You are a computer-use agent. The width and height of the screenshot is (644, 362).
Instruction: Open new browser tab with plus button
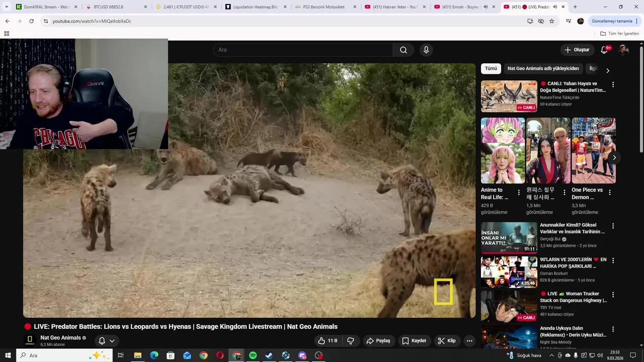click(575, 7)
